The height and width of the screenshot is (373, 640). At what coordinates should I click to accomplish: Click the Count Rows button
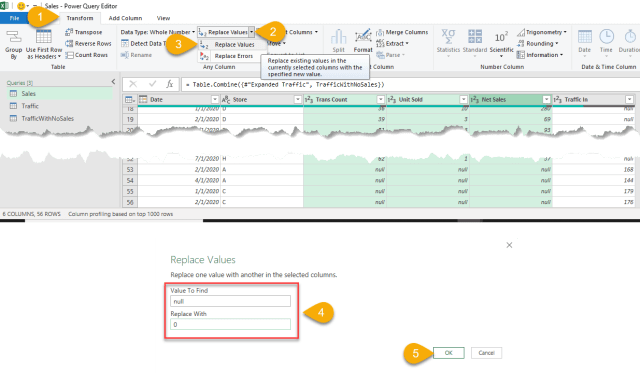click(87, 55)
